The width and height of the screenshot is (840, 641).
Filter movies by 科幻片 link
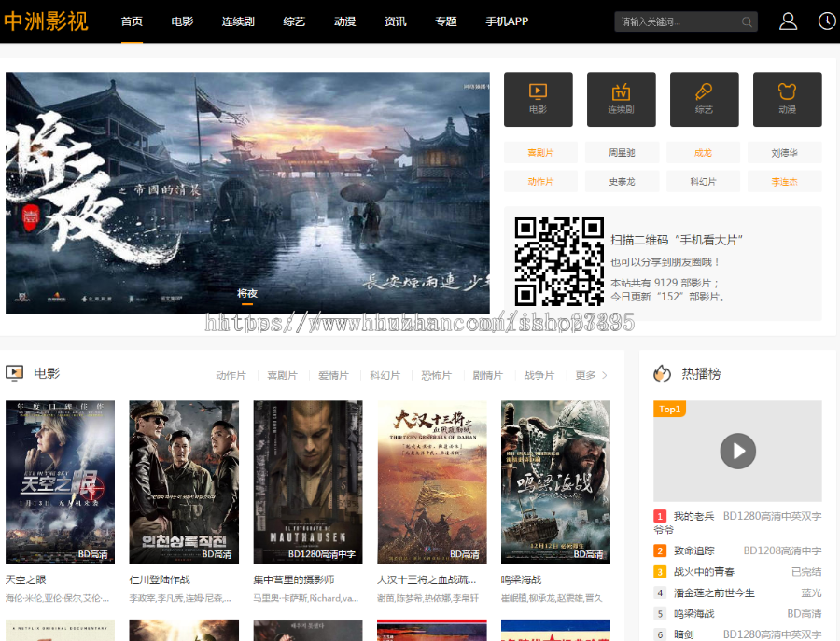pos(385,375)
